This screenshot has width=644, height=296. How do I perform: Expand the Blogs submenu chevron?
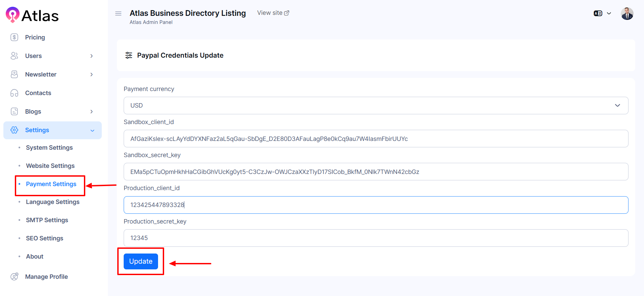point(91,112)
